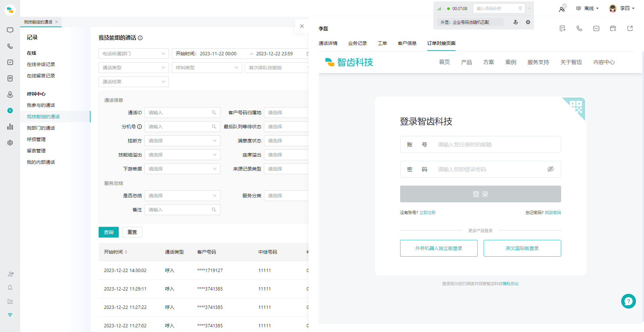Click the 登录 button
644x332 pixels.
(480, 194)
